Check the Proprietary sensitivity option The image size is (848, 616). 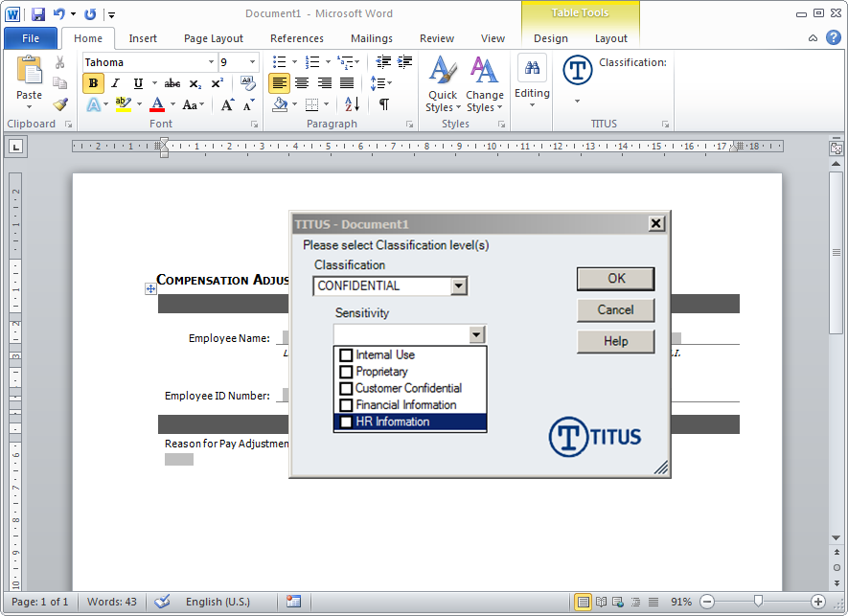pyautogui.click(x=346, y=372)
